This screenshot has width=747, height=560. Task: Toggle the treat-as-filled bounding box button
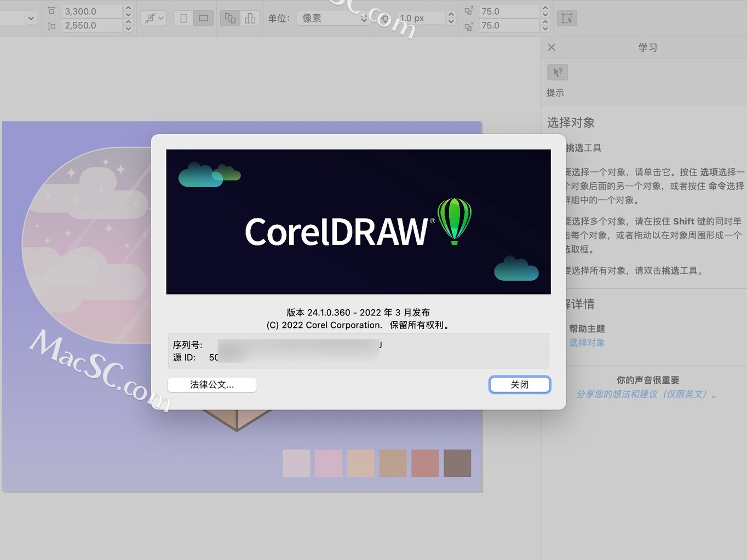[x=567, y=18]
